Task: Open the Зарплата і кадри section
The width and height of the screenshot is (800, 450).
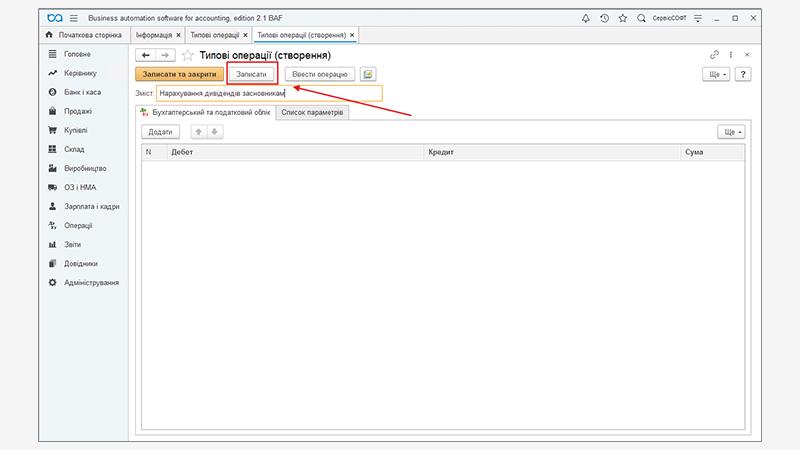Action: (91, 206)
